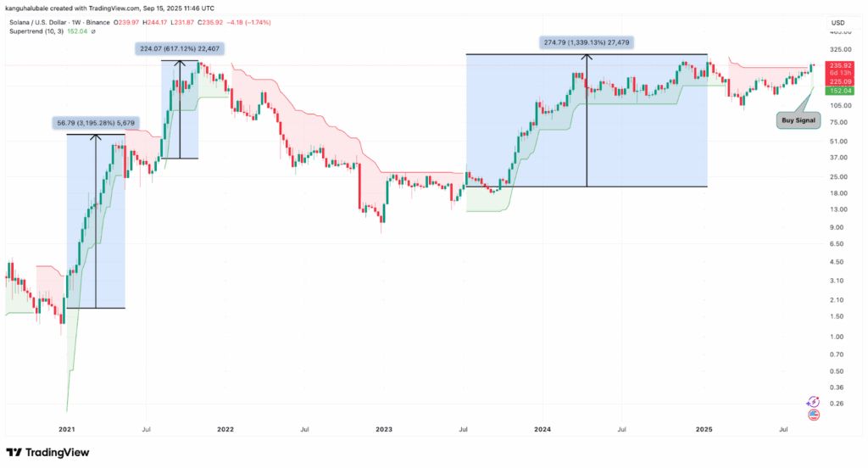Click the 2025 label on time axis

coord(703,430)
